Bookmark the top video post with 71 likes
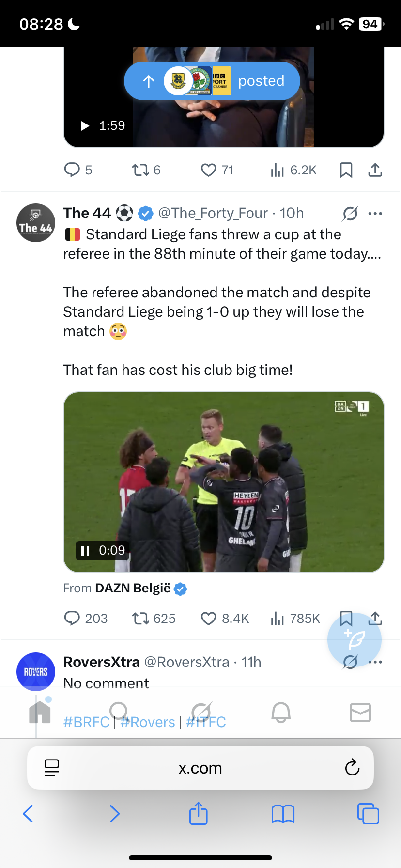 [x=346, y=170]
